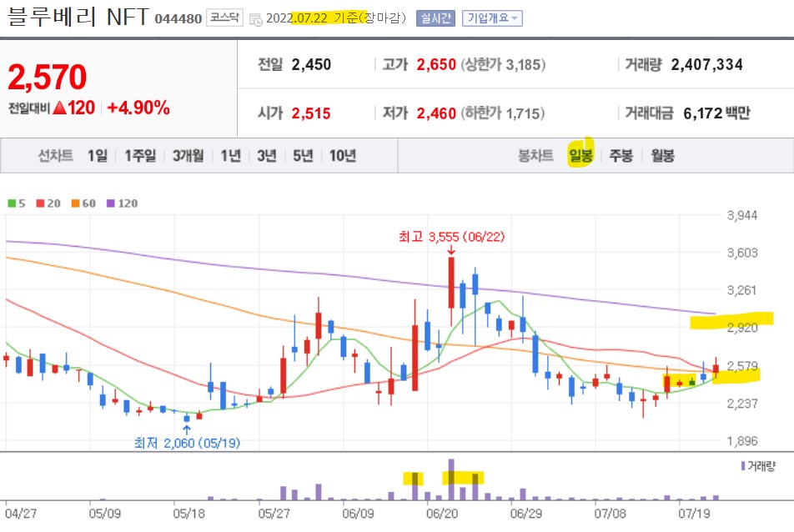Switch to the 1년 line chart

pyautogui.click(x=230, y=155)
